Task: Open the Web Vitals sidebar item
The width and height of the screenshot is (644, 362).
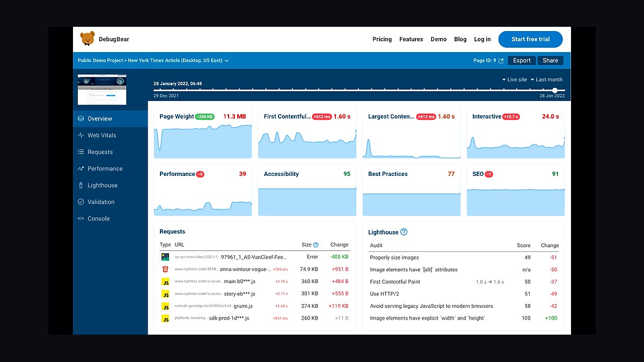Action: point(110,135)
